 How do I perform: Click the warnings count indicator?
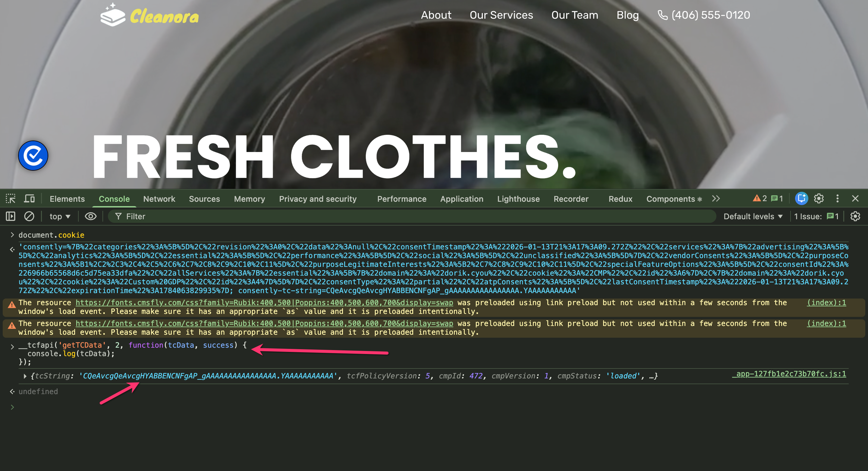tap(760, 199)
